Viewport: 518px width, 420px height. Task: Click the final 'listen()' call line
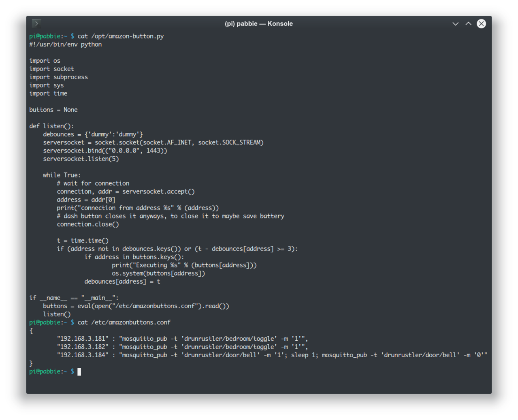point(57,314)
